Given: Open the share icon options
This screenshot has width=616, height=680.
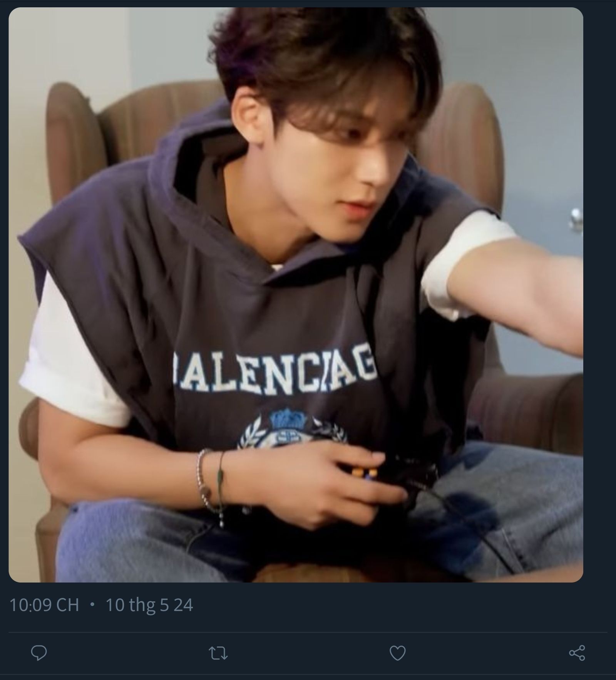Looking at the screenshot, I should [x=577, y=653].
